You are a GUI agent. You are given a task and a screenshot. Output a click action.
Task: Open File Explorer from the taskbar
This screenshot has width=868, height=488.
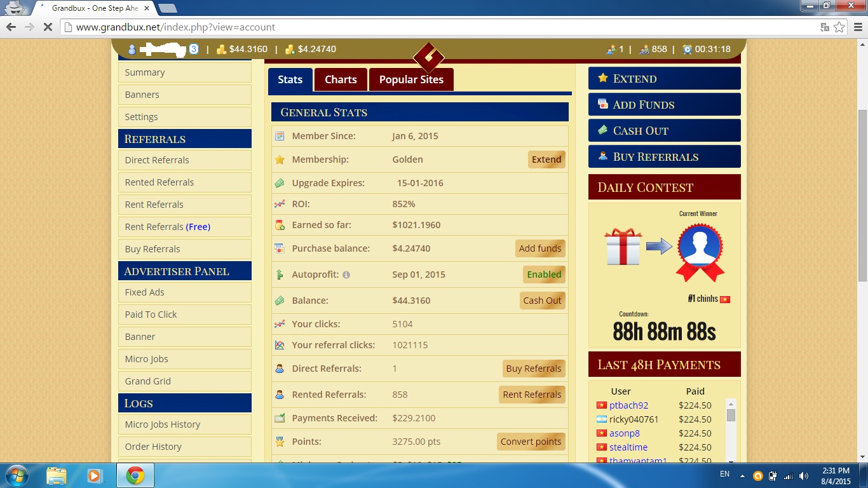[x=57, y=475]
